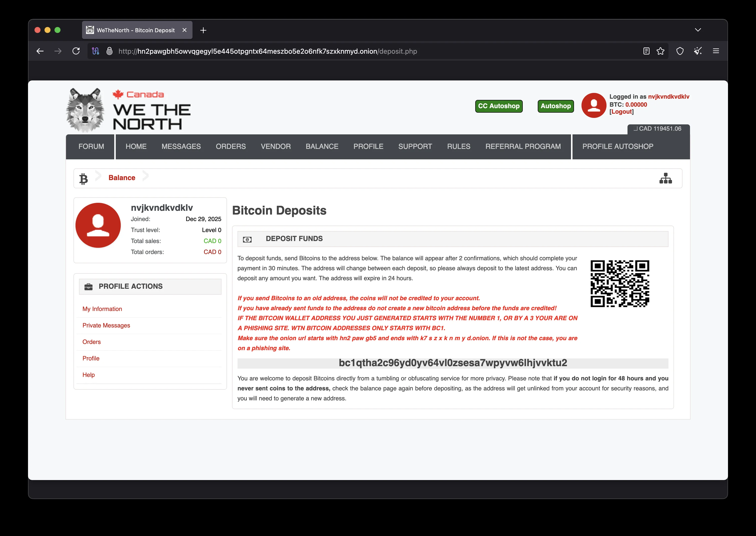Click the broom clear-data icon
The image size is (756, 536).
coord(698,51)
